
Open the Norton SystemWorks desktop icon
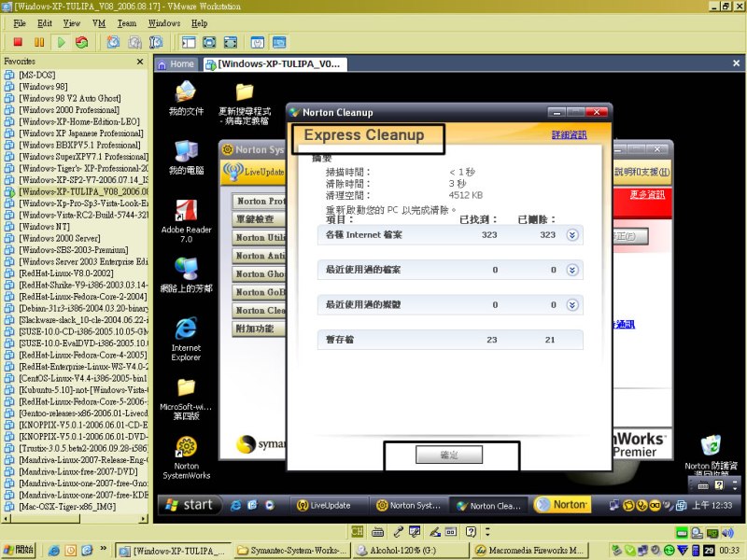click(x=186, y=457)
